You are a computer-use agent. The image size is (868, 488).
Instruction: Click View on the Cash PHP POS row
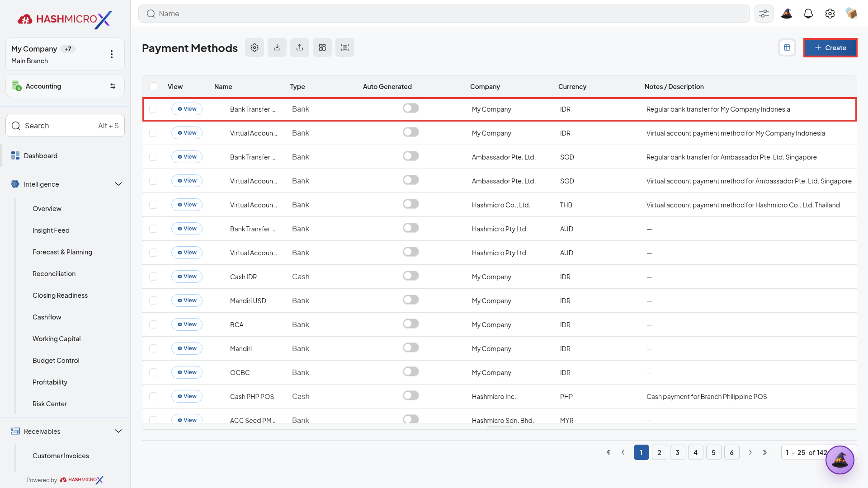point(187,396)
